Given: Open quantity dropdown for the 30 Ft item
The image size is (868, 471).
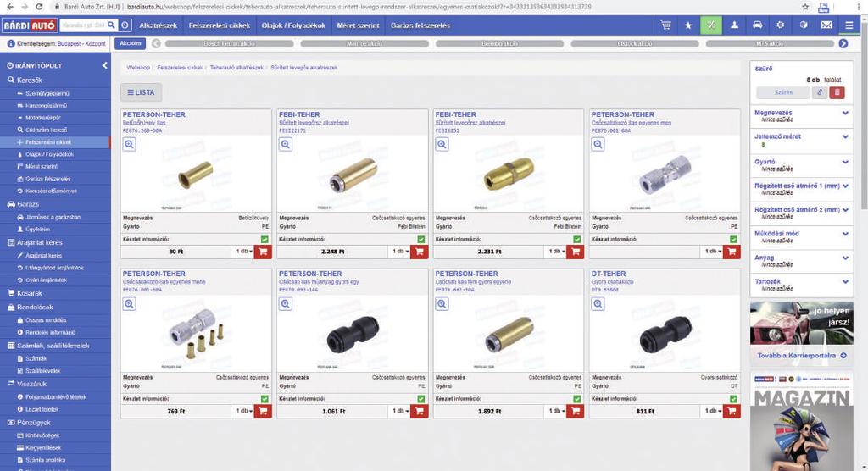Looking at the screenshot, I should click(244, 252).
